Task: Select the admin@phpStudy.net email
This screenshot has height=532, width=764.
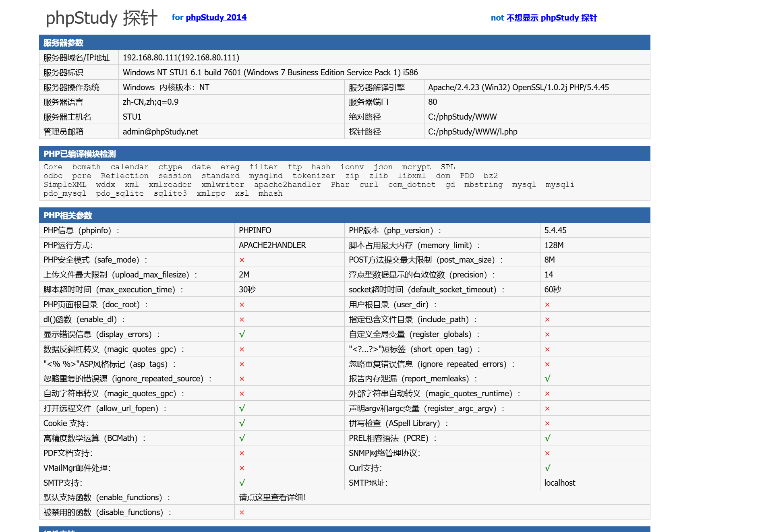Action: point(160,132)
